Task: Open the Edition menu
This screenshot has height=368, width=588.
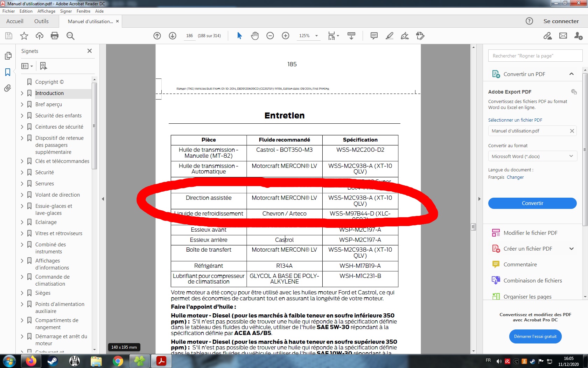Action: tap(26, 11)
